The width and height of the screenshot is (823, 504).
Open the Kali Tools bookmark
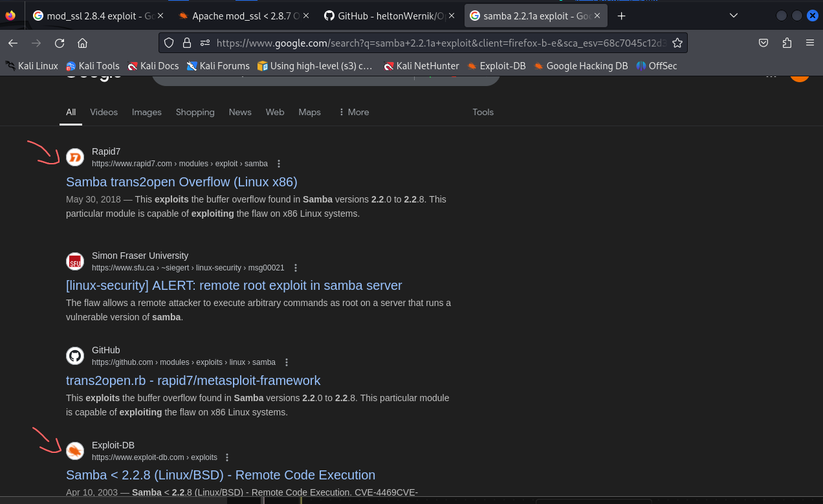93,65
